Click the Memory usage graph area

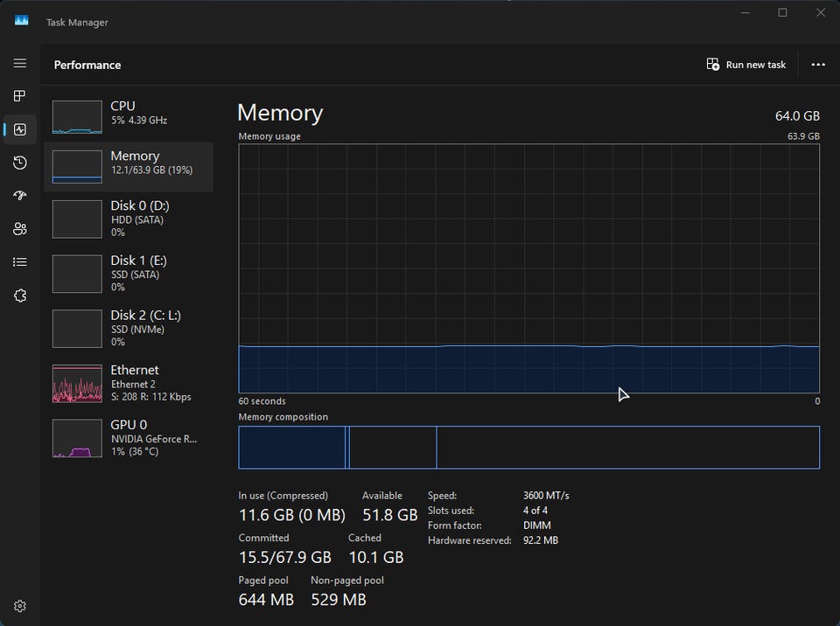[x=528, y=268]
